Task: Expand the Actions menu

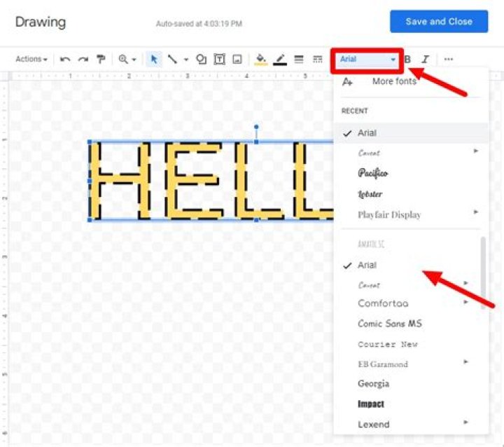Action: tap(31, 60)
